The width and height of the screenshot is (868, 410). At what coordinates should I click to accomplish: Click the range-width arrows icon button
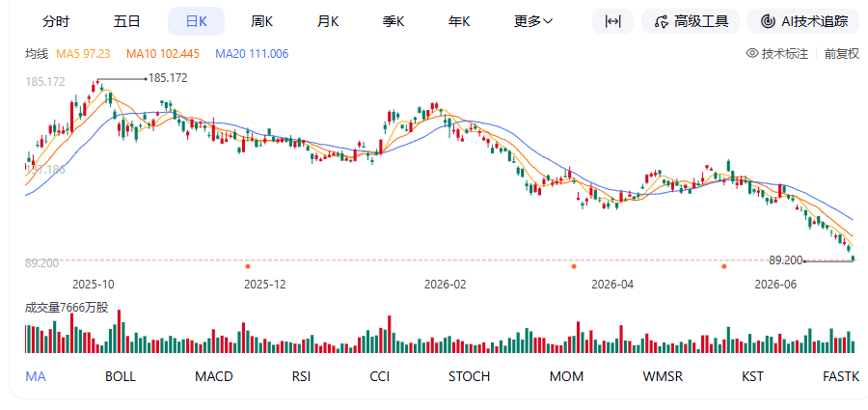612,21
